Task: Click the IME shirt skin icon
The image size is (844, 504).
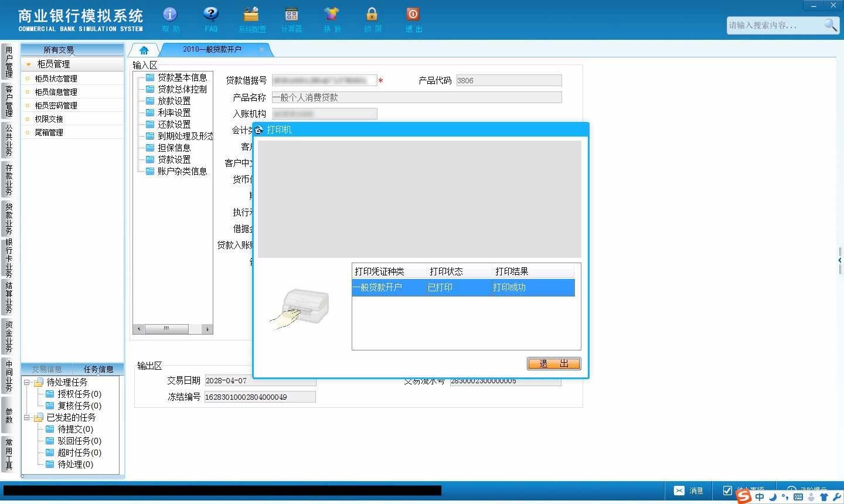Action: [x=824, y=497]
